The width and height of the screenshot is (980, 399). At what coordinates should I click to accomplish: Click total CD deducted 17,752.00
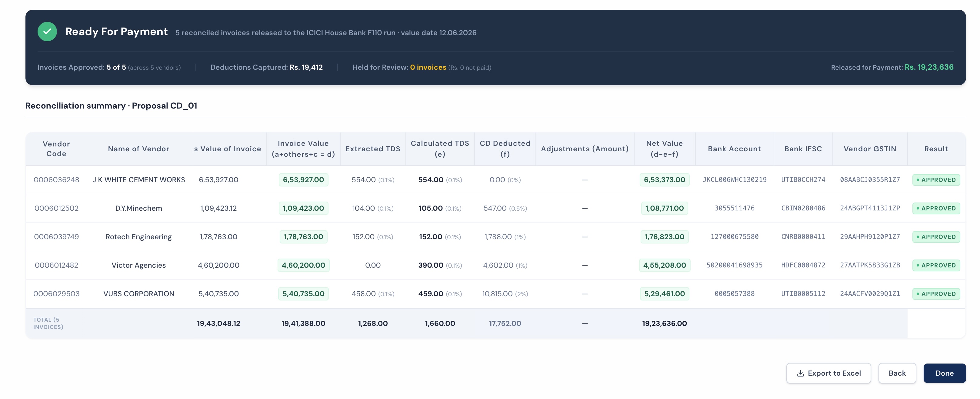coord(505,324)
